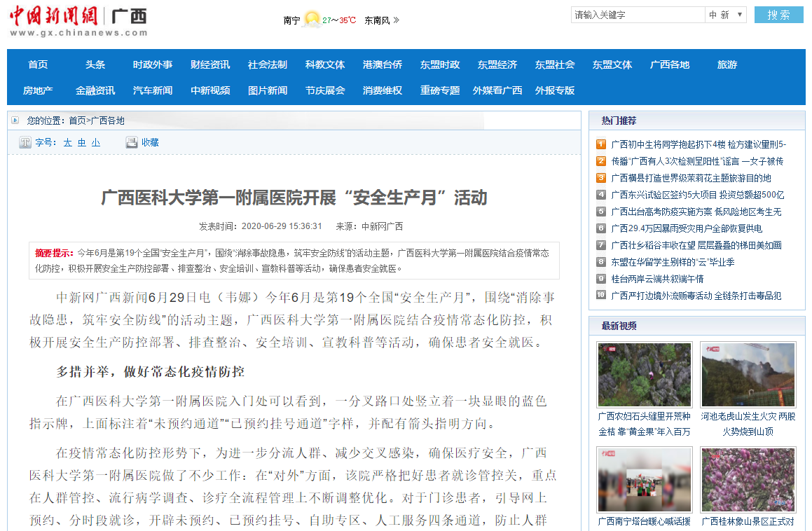Click the 最新视频 panel heading
Image resolution: width=812 pixels, height=531 pixels.
pos(619,326)
